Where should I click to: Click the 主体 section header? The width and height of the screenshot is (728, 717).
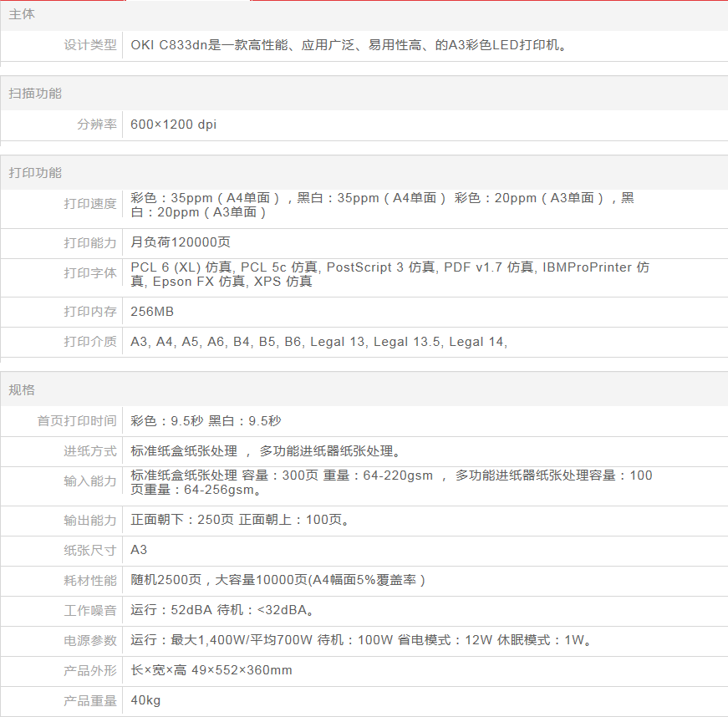(23, 14)
